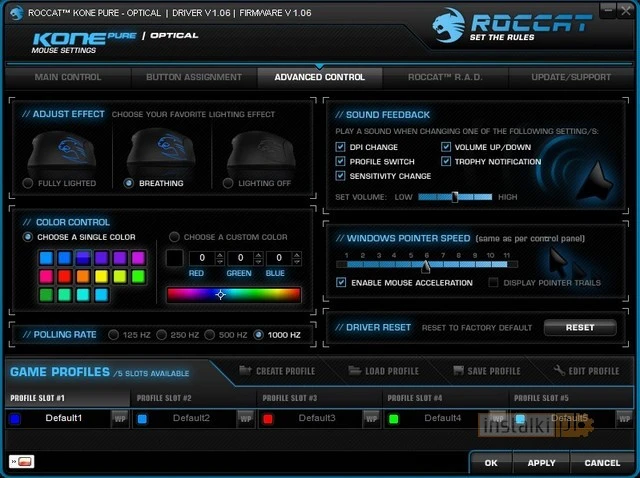Click the Create Profile folder icon

coord(245,371)
